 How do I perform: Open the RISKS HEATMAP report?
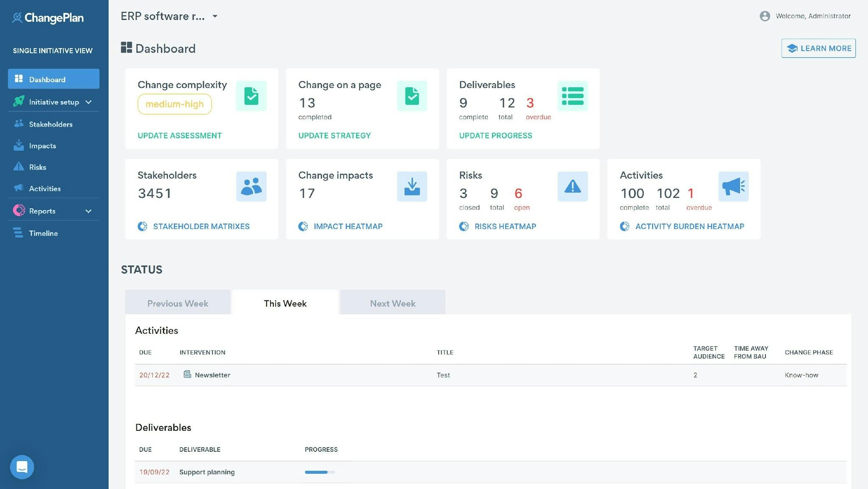point(504,226)
